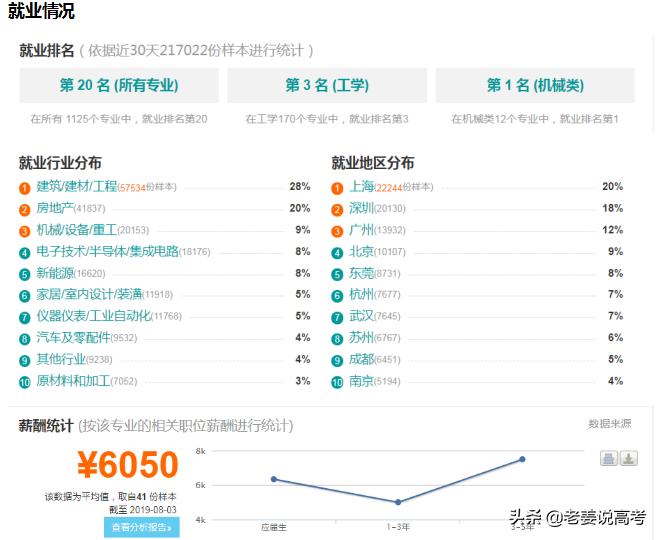Viewport: 661px width, 540px height.
Task: Click the orange number 1 badge beside 上海
Action: pos(338,187)
